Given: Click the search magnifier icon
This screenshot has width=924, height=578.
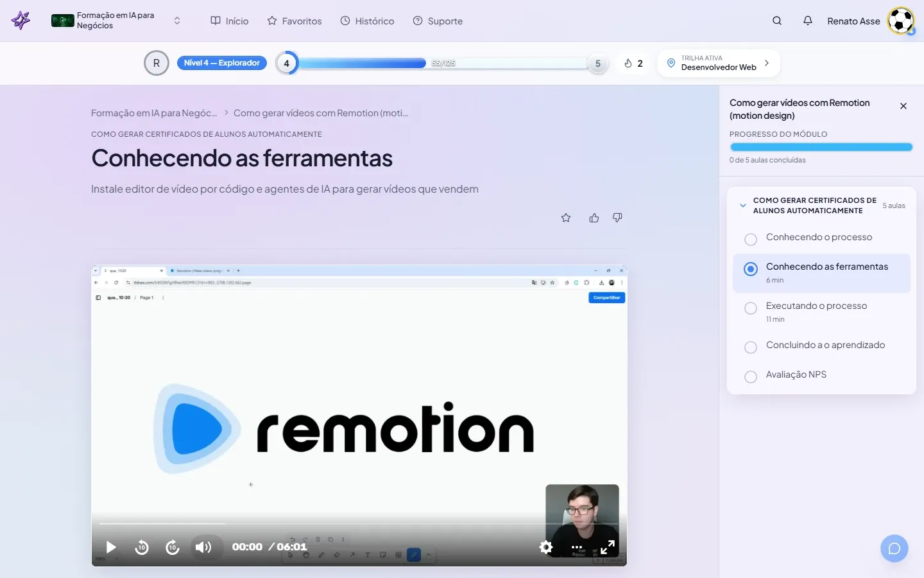Looking at the screenshot, I should [777, 21].
